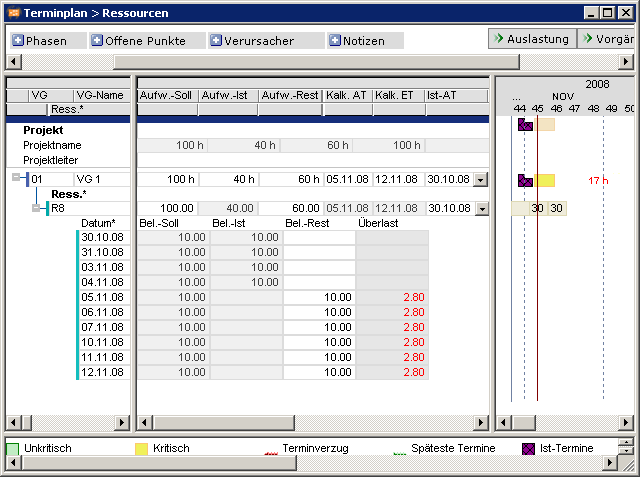Click the Ist-AT column header
Screen dimensions: 640x477
tap(457, 95)
